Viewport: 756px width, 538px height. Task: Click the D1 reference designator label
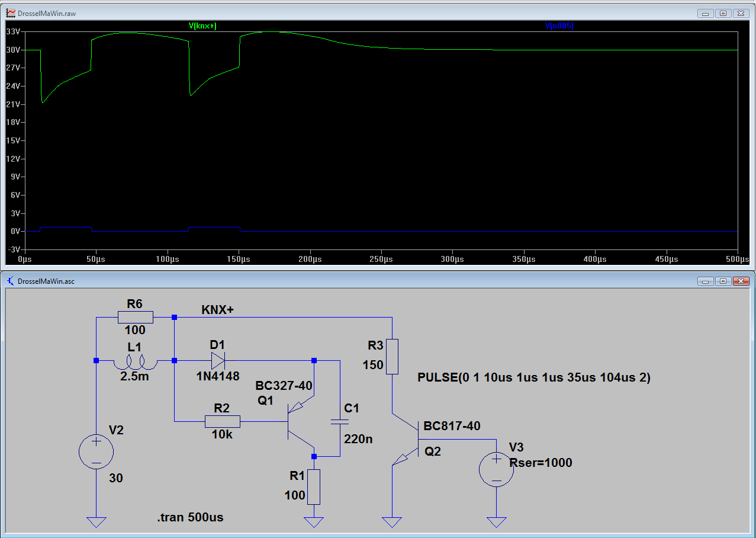(217, 345)
